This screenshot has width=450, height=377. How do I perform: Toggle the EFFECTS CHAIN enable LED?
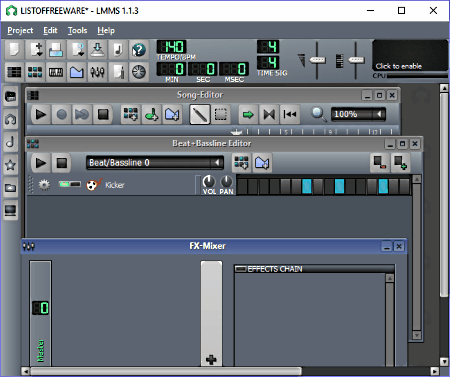tap(240, 269)
